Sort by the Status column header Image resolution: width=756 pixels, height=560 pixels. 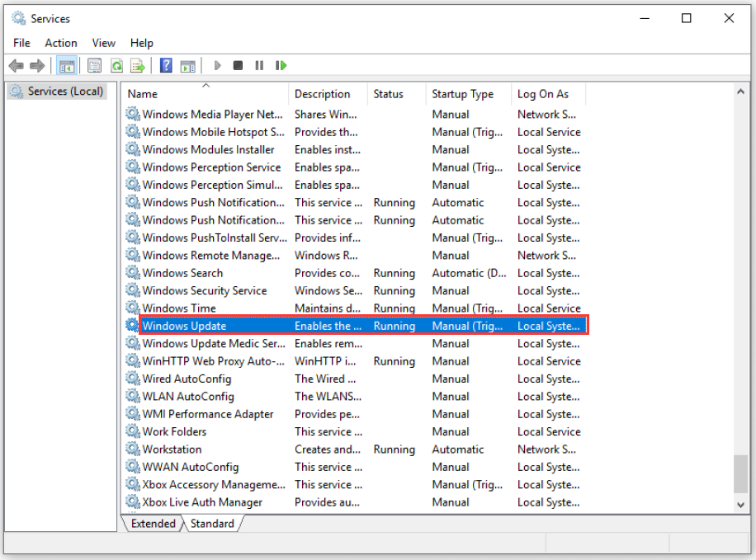(x=397, y=93)
